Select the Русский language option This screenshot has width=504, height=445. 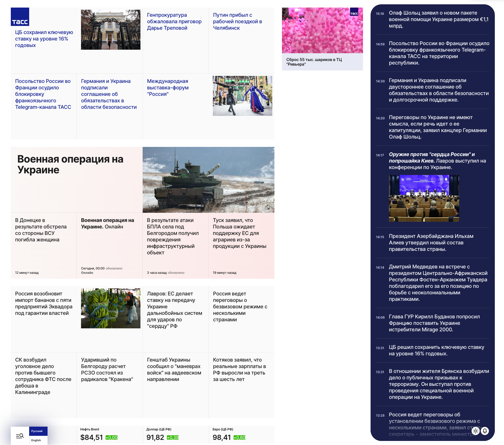click(x=37, y=431)
